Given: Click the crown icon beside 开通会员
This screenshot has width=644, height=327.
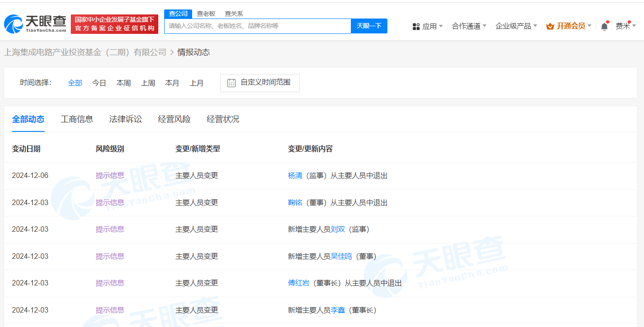Looking at the screenshot, I should 550,26.
